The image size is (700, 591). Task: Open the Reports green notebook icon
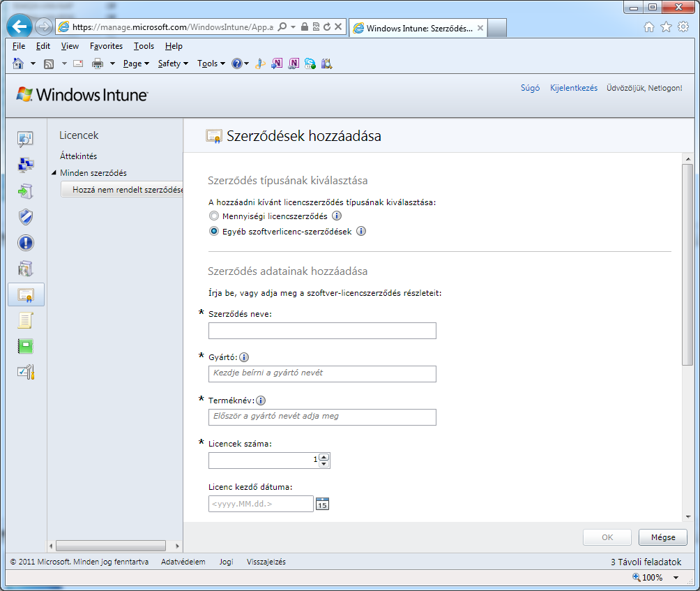25,346
